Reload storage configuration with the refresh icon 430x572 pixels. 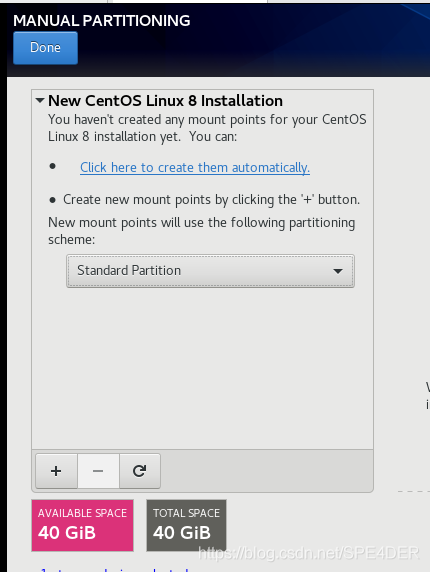140,471
